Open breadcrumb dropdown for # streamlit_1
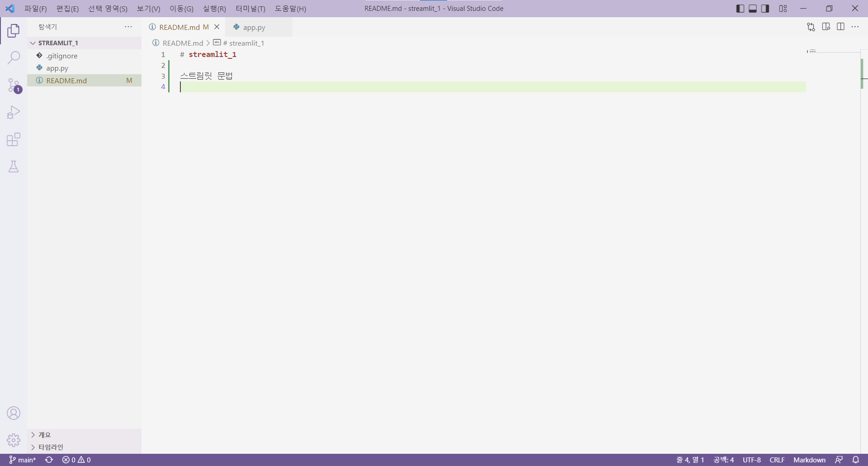 click(239, 43)
